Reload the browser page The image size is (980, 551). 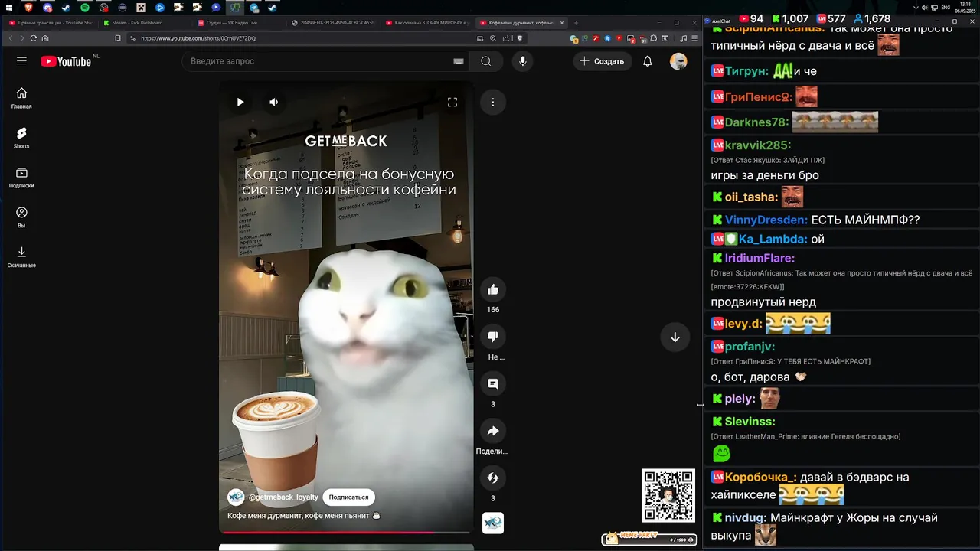coord(34,38)
